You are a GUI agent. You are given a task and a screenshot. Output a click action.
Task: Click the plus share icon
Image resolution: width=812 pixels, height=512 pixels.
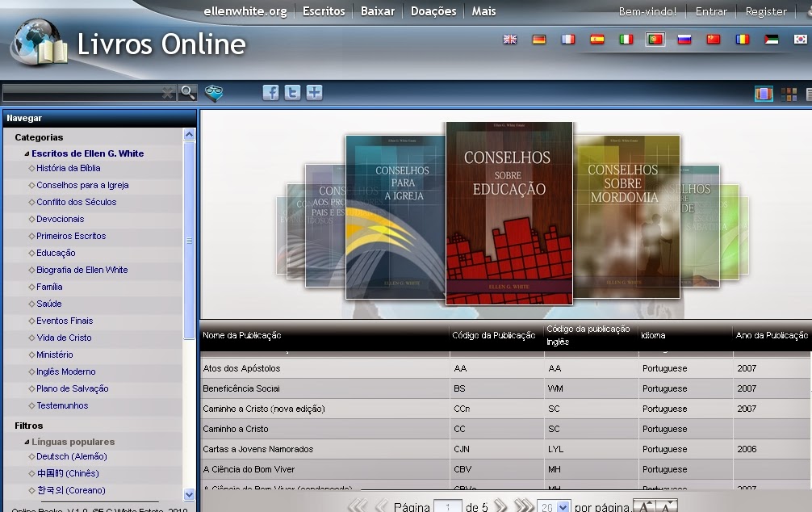click(314, 93)
